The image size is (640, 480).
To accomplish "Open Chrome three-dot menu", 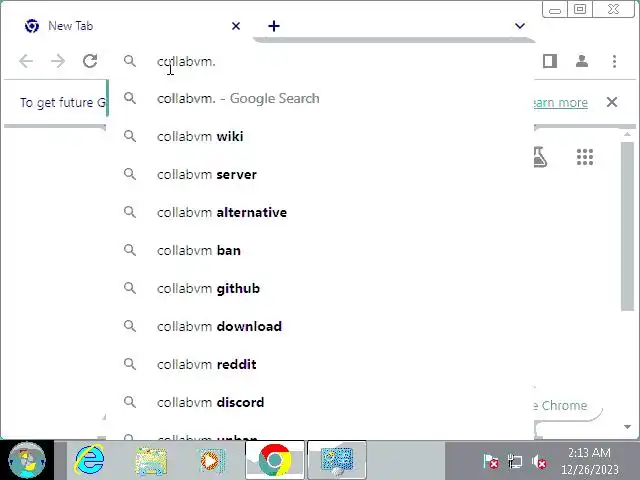I will coord(614,61).
